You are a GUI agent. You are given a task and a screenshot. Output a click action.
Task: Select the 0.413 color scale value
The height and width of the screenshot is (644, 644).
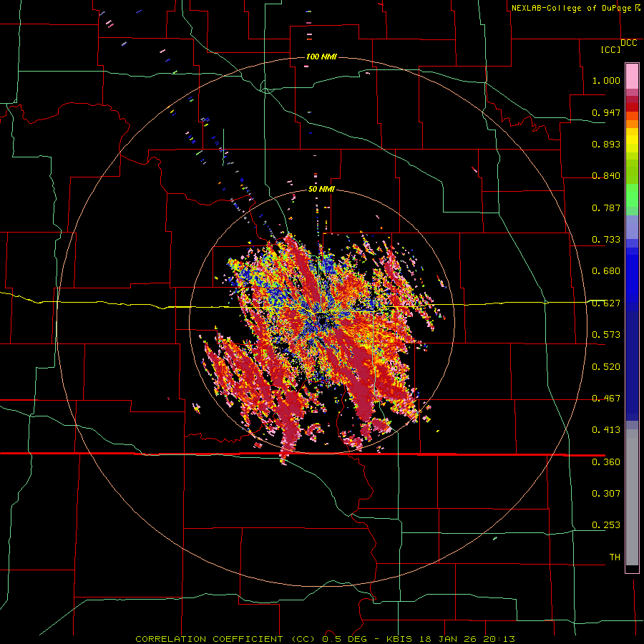[x=606, y=430]
